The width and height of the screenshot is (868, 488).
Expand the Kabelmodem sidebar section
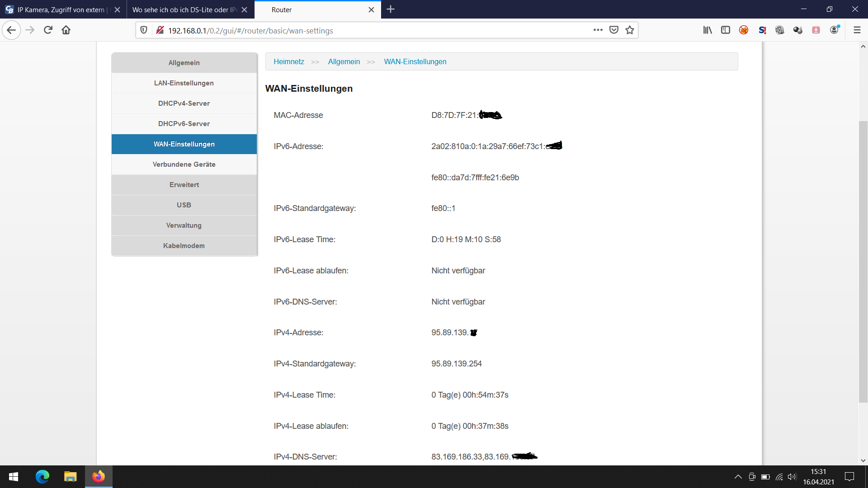184,245
